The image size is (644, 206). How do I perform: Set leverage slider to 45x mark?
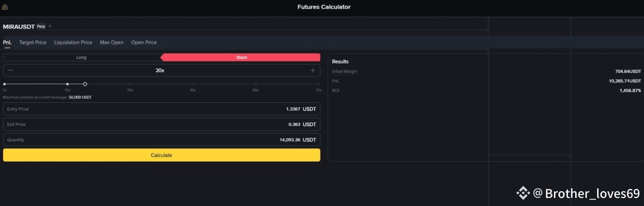point(193,84)
